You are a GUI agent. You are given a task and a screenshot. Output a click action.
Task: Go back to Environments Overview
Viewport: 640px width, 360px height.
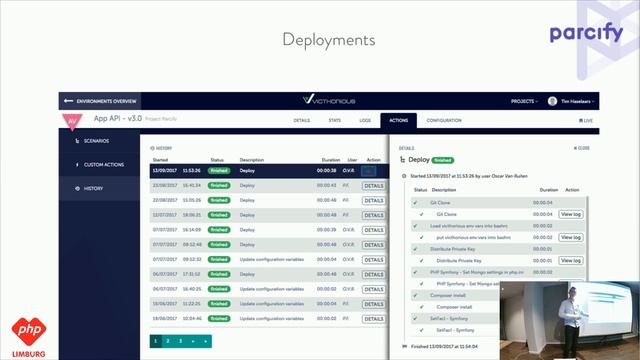click(100, 101)
